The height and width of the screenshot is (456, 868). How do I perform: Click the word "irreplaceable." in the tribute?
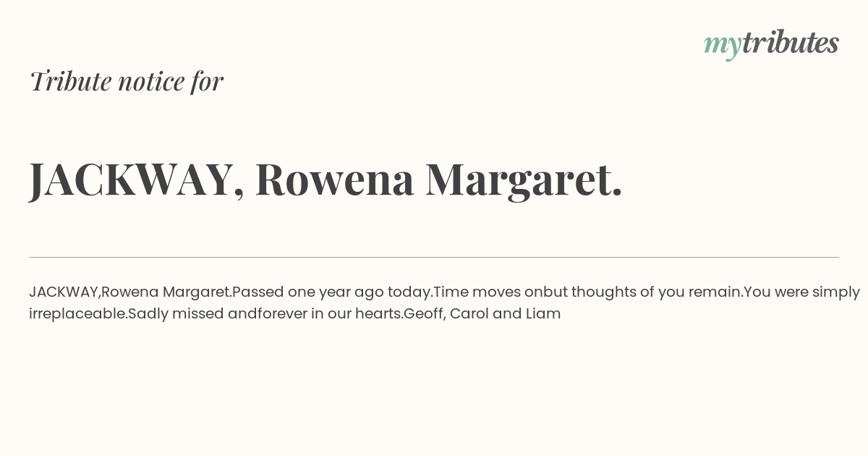click(78, 313)
